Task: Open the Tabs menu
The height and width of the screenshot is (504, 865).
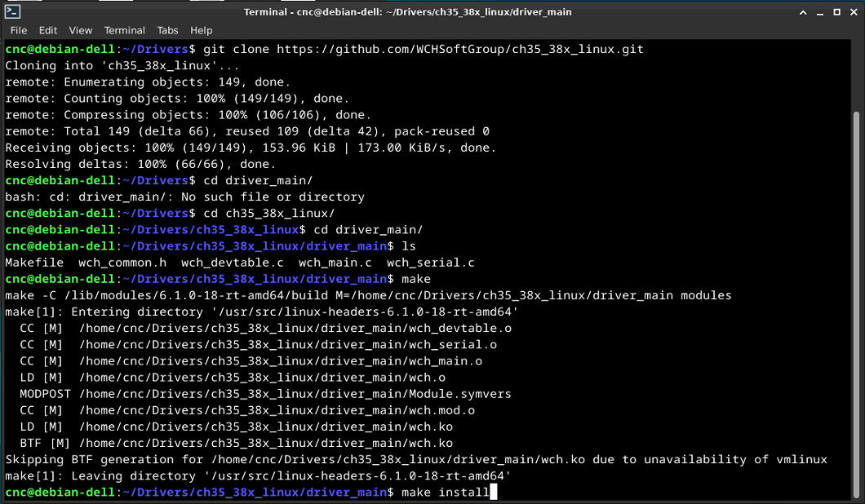Action: (167, 30)
